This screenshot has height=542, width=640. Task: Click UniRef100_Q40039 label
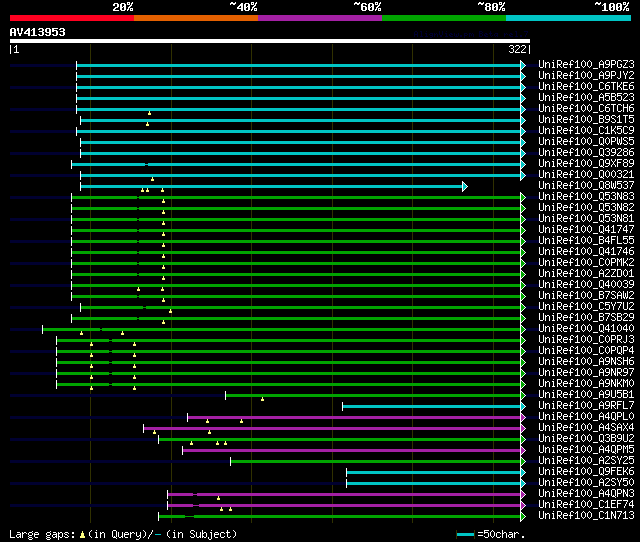tap(586, 285)
